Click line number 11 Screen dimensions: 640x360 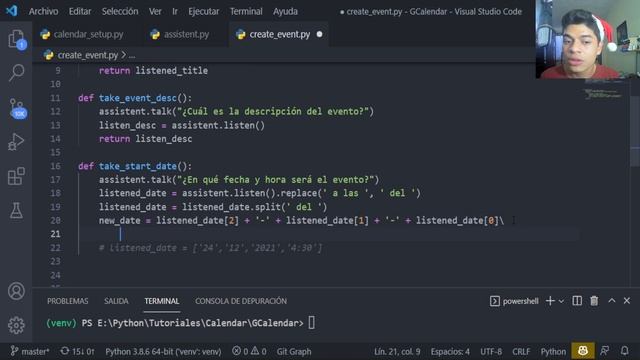(x=55, y=98)
